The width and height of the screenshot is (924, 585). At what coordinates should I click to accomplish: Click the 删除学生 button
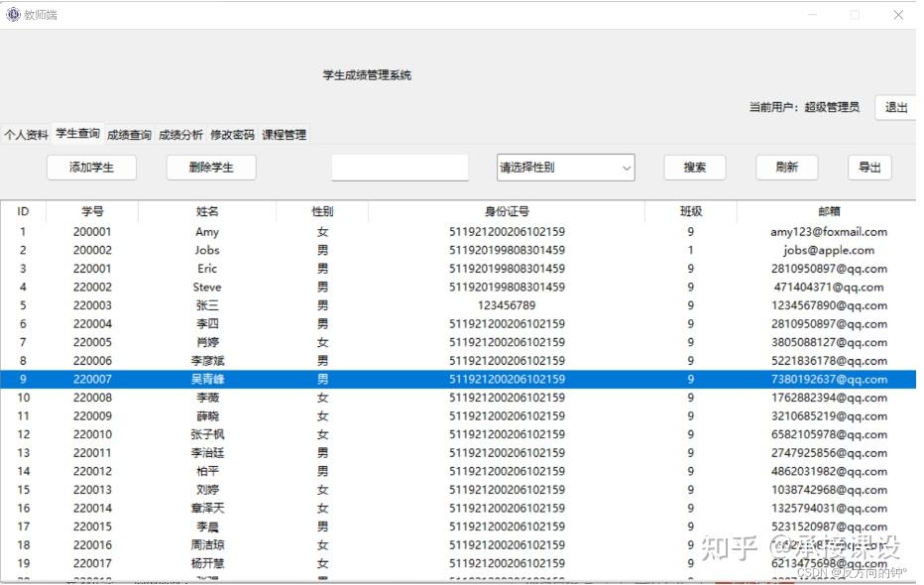click(x=210, y=167)
